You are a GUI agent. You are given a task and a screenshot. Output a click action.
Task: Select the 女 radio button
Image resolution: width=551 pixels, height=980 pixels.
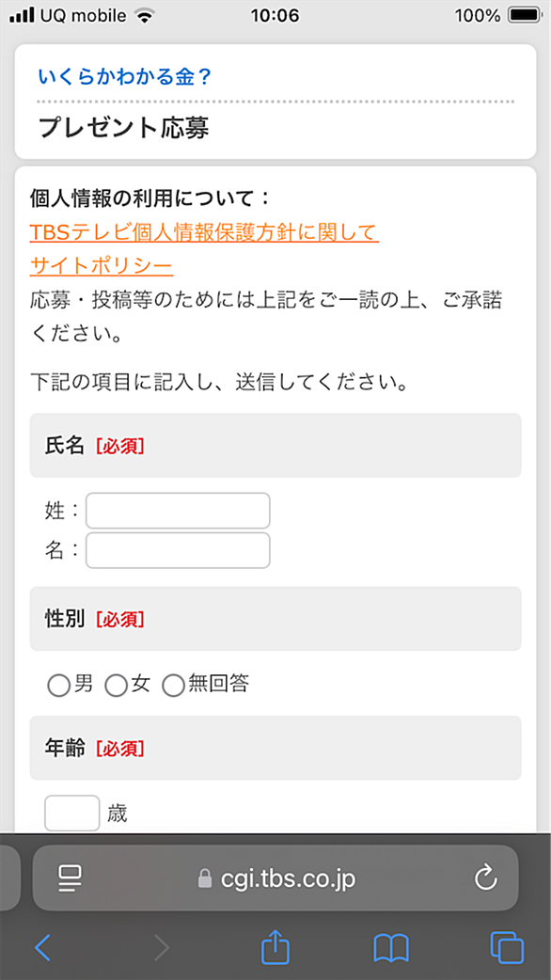[117, 686]
